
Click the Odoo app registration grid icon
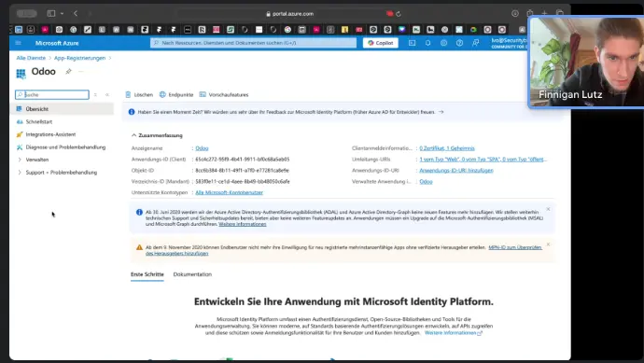point(21,74)
